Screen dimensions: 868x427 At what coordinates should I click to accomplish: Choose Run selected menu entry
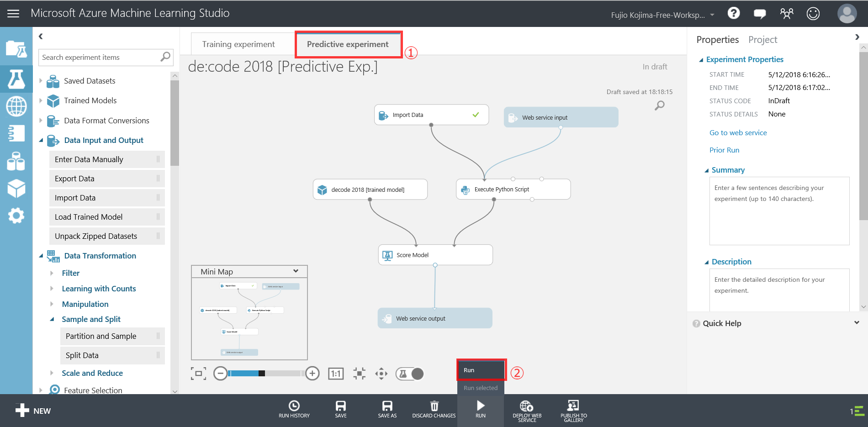pos(481,388)
